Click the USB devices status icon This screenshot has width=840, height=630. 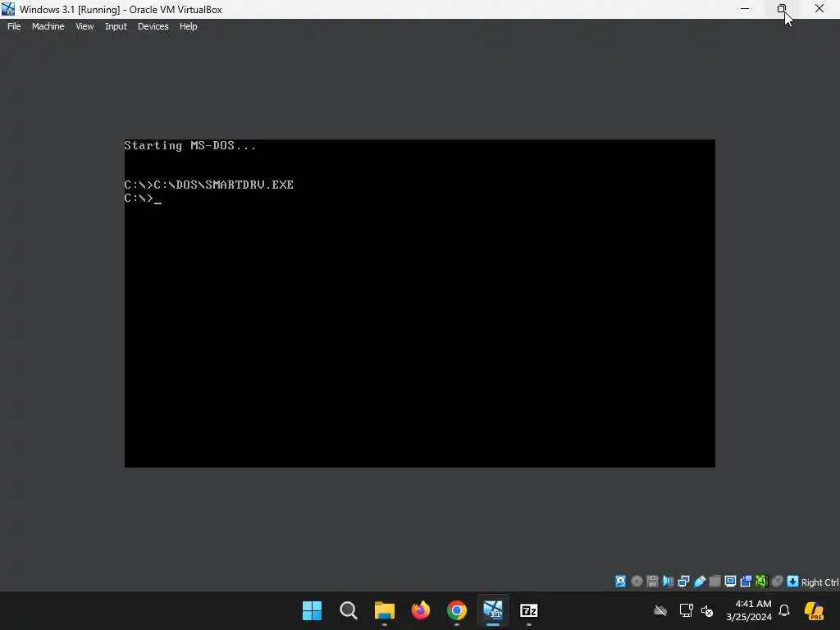click(x=699, y=582)
